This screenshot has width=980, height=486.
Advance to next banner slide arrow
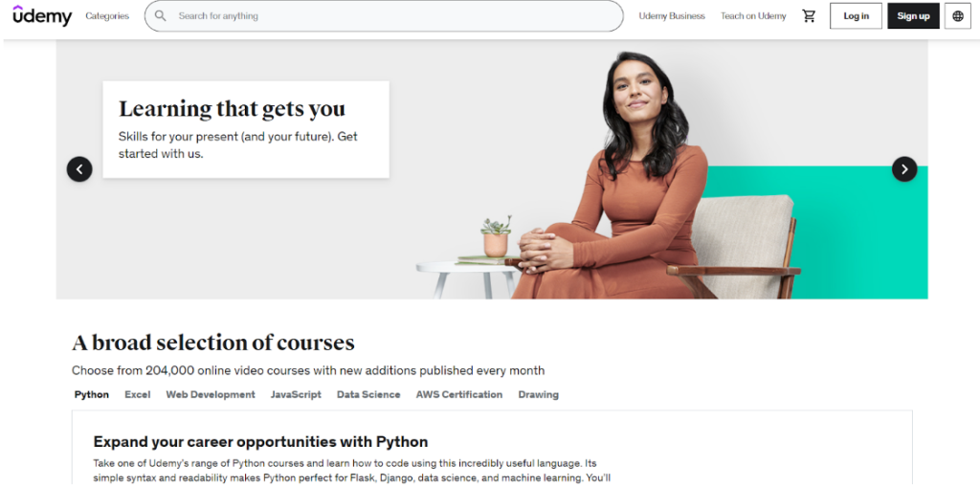[903, 169]
